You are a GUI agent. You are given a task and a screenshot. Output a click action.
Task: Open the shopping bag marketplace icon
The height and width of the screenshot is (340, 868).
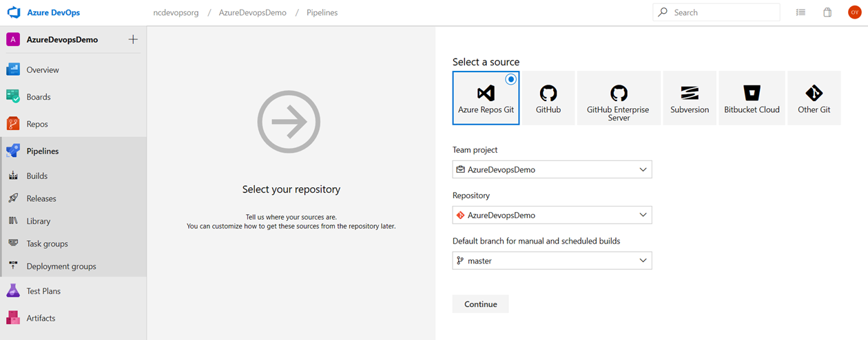[827, 12]
